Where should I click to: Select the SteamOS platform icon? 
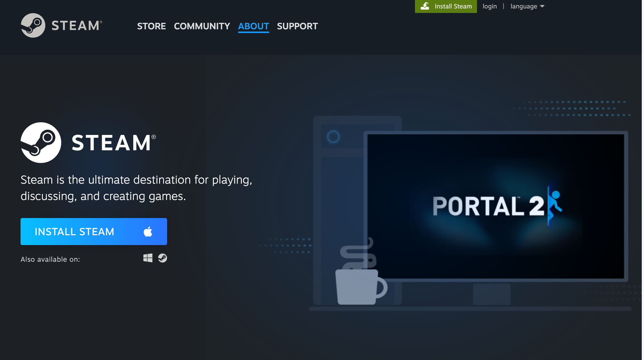point(163,258)
